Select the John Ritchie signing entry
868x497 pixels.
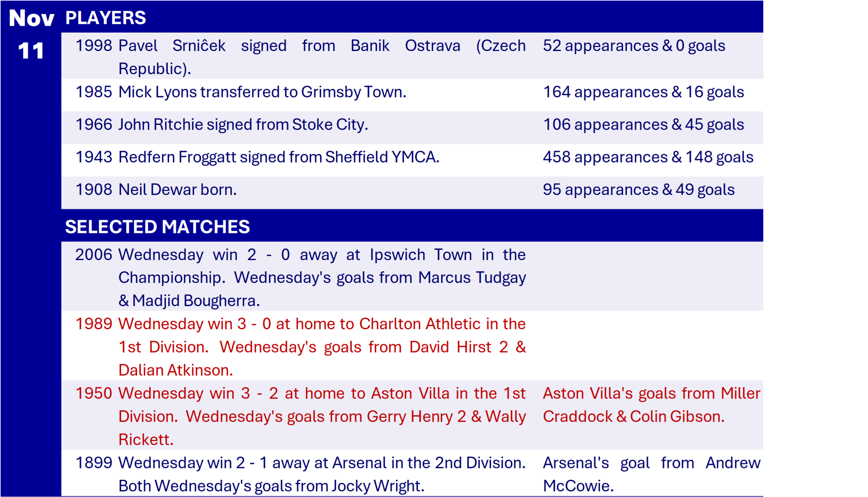coord(243,125)
